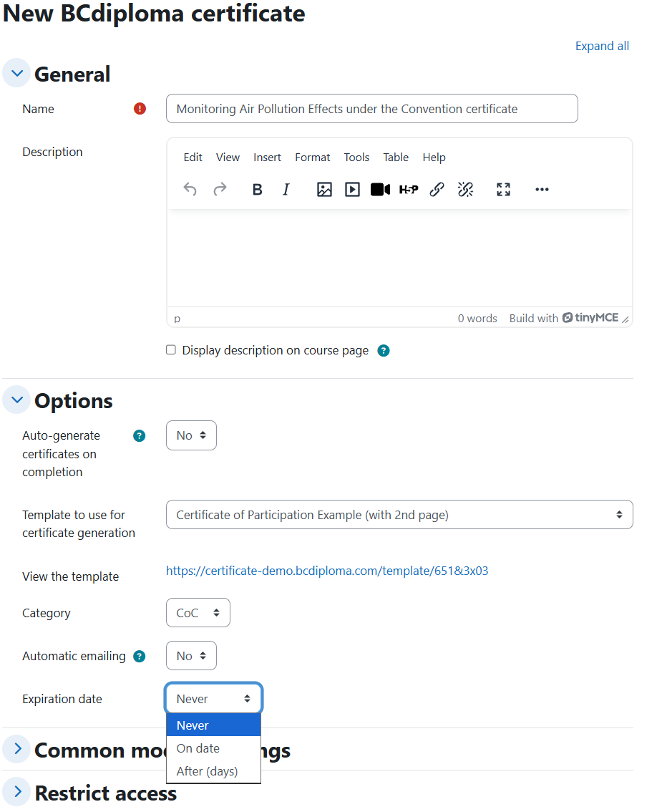The height and width of the screenshot is (812, 662).
Task: Toggle italic formatting in editor
Action: (286, 190)
